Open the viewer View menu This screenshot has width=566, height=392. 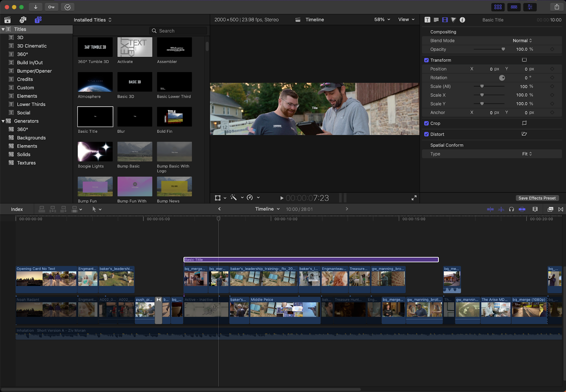point(406,20)
